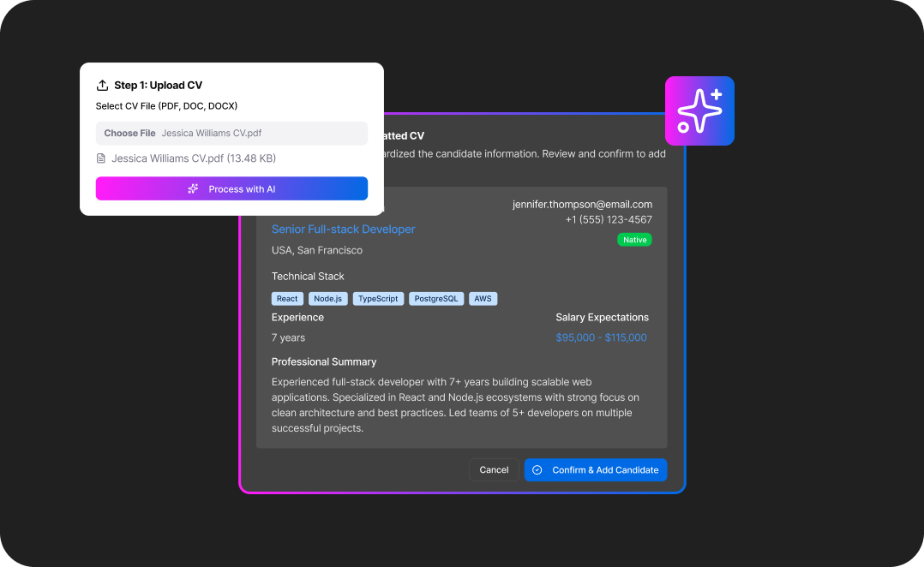Screen dimensions: 924x567
Task: Select the TypeScript skill tag
Action: coord(378,299)
